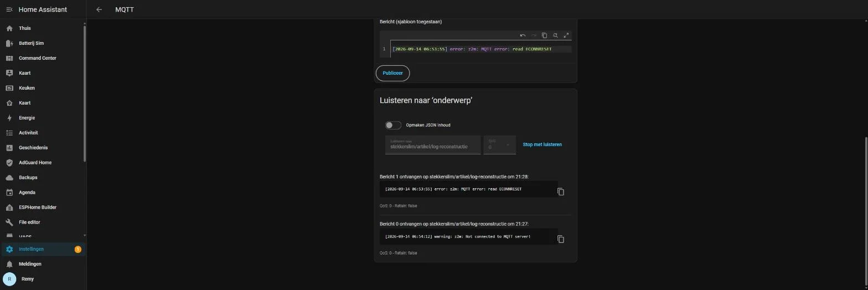
Task: Click 'Bericht (sjabloon toegestaan)' label
Action: (411, 22)
